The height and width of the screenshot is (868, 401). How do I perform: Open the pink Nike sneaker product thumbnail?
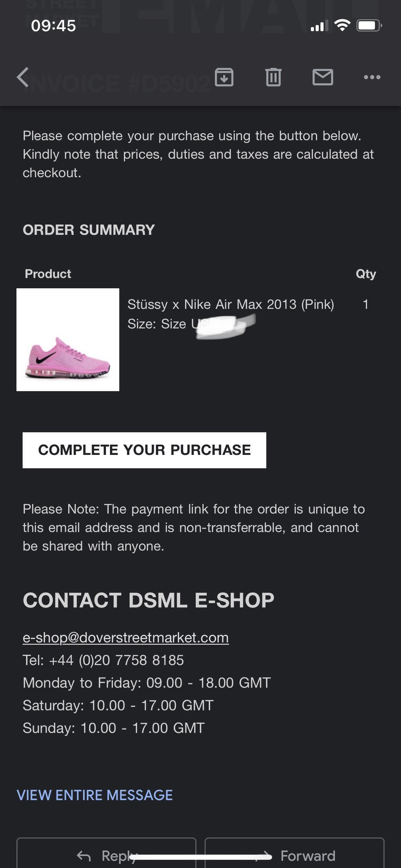click(68, 340)
